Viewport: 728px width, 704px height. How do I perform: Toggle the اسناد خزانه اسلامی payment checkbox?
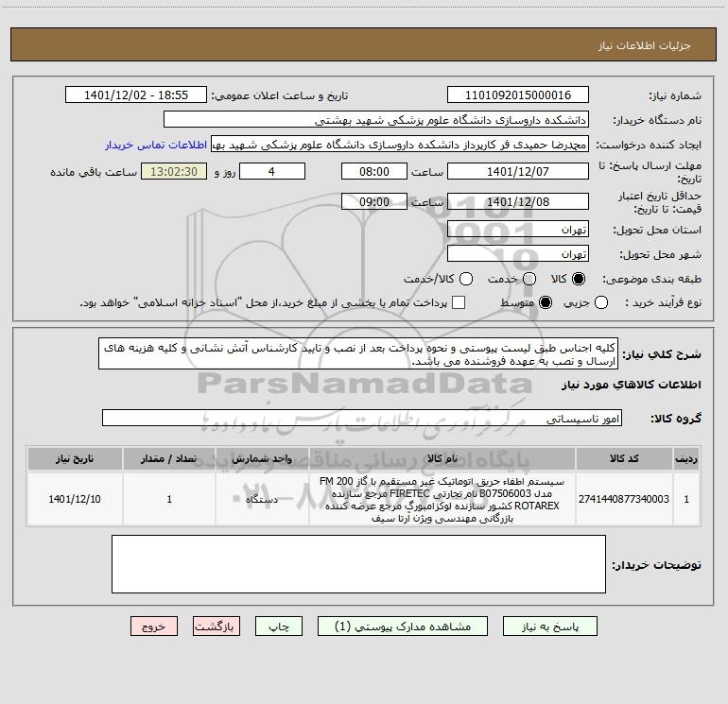coord(459,302)
